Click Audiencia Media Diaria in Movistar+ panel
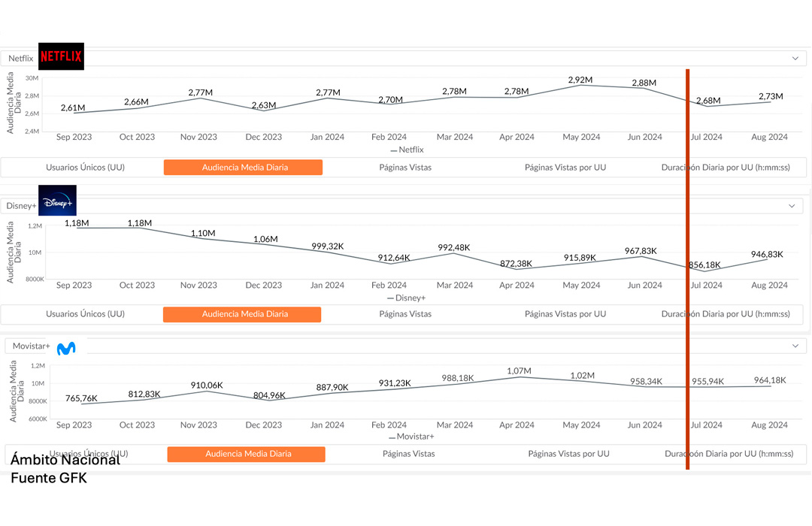The image size is (812, 526). 247,455
